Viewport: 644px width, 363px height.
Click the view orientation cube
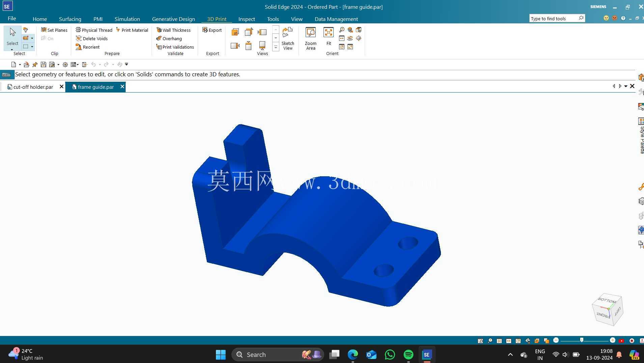(x=607, y=309)
